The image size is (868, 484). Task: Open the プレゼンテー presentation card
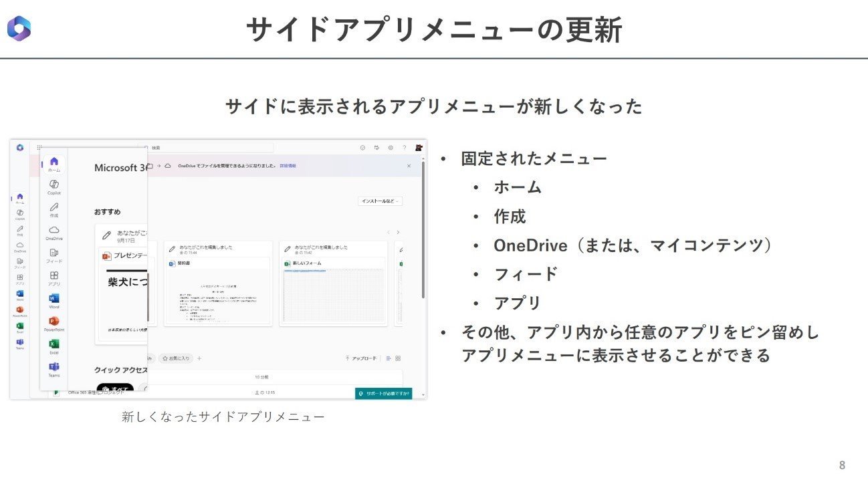pyautogui.click(x=122, y=285)
